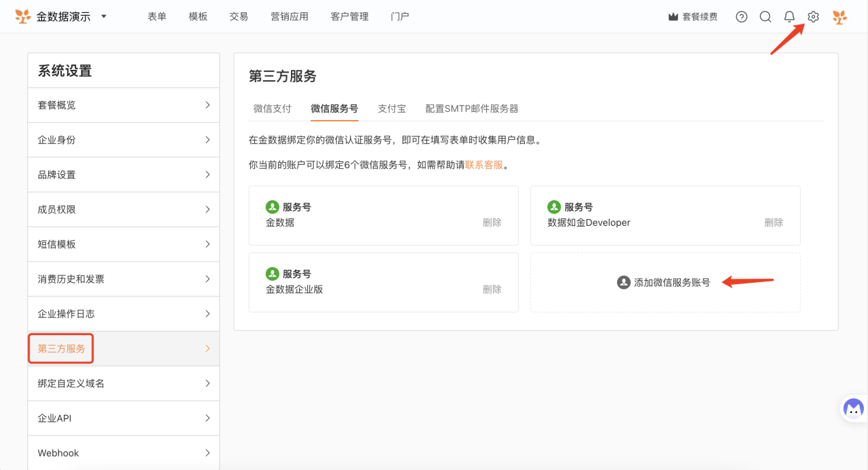Click the 联系客服 link
Image resolution: width=868 pixels, height=470 pixels.
coord(484,165)
